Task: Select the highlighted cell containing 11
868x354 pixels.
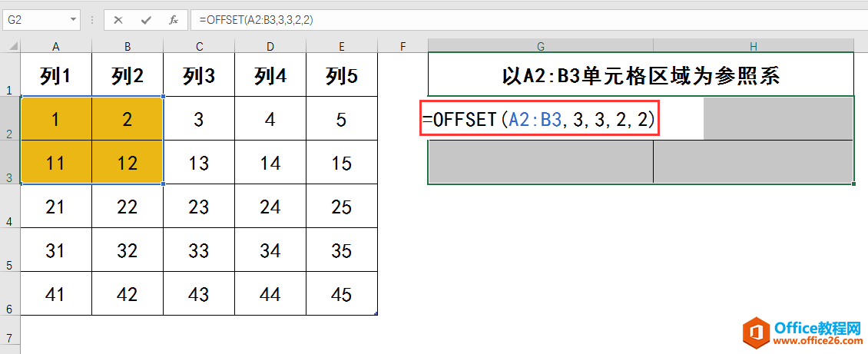Action: coord(56,162)
